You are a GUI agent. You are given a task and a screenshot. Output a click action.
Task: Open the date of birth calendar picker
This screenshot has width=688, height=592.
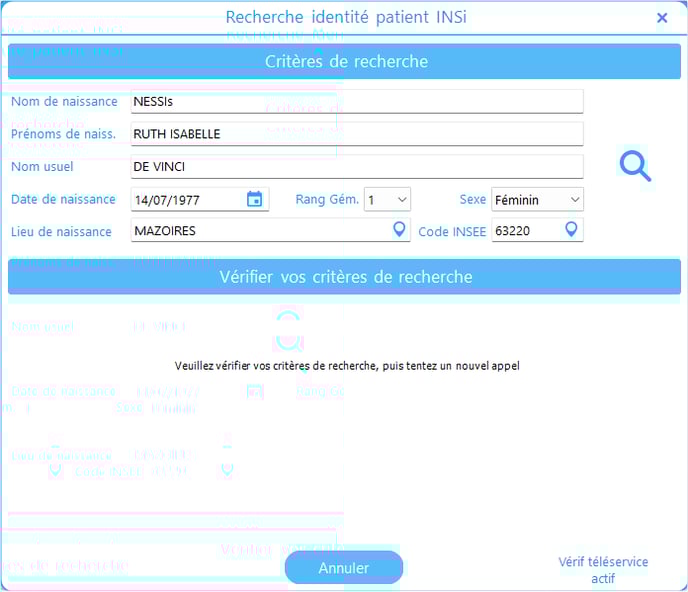pyautogui.click(x=254, y=199)
